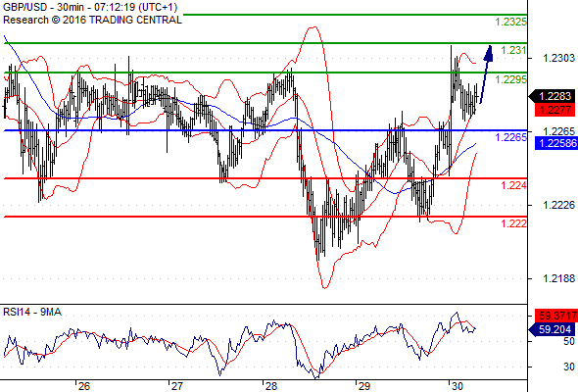
Task: Click the 1.2303 price axis value
Action: point(558,58)
